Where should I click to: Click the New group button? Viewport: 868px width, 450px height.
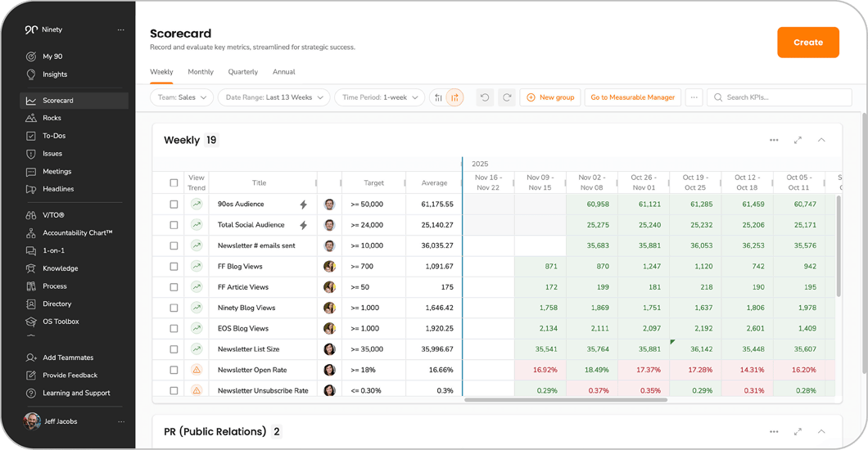[550, 97]
